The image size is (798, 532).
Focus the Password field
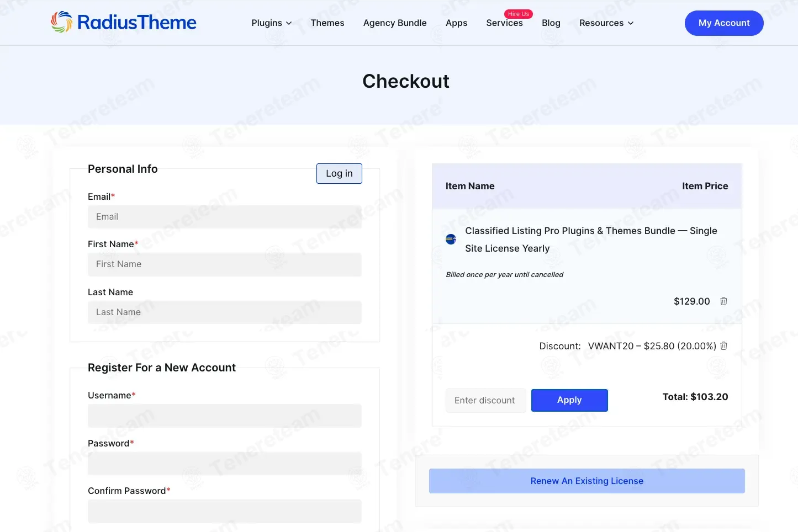[x=225, y=464]
